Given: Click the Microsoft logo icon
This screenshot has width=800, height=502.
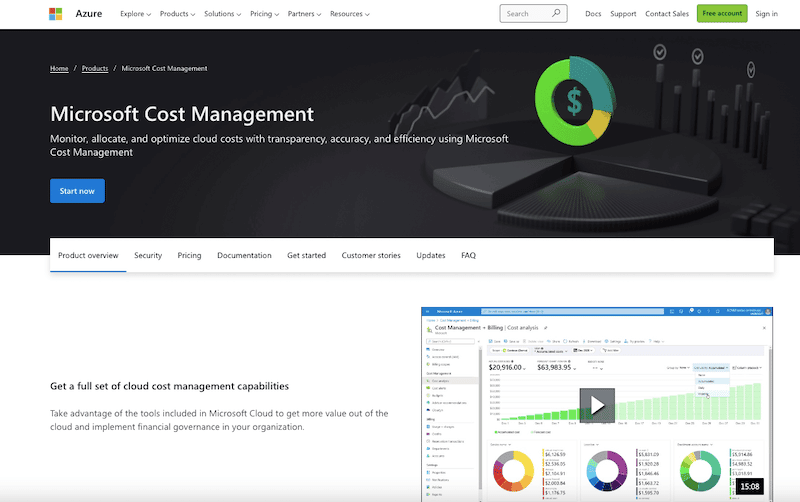Looking at the screenshot, I should [56, 14].
